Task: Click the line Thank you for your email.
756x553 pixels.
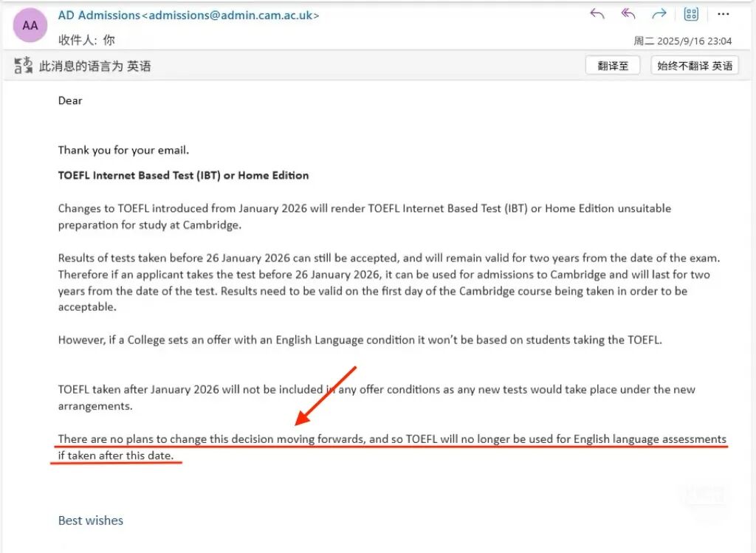Action: (x=123, y=151)
